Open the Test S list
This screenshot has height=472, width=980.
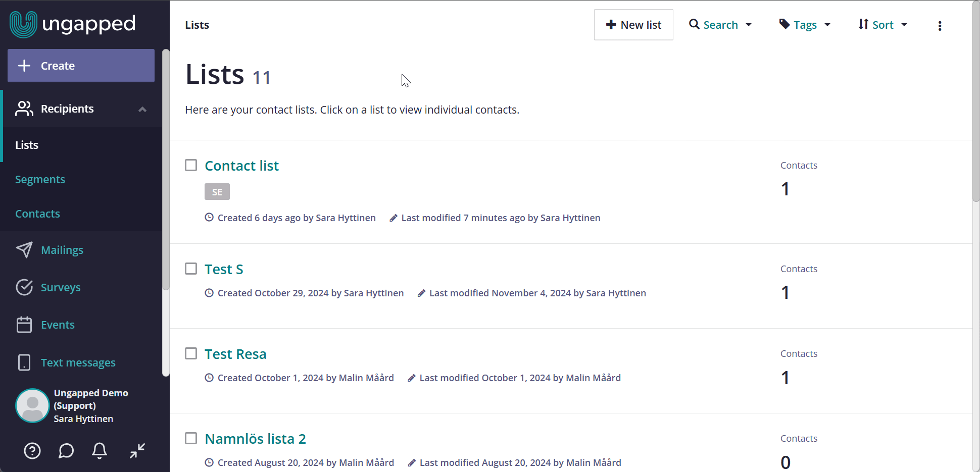[224, 269]
